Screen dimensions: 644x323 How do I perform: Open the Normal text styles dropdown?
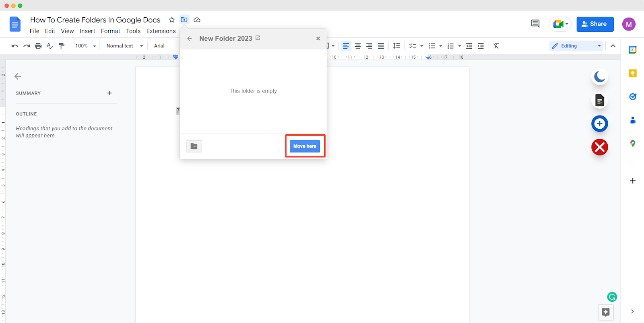(x=125, y=46)
